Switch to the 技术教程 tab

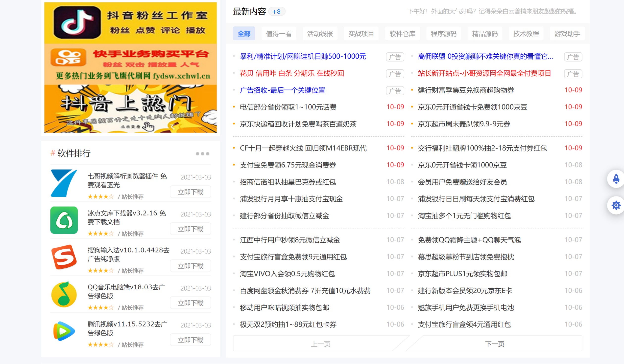click(526, 34)
